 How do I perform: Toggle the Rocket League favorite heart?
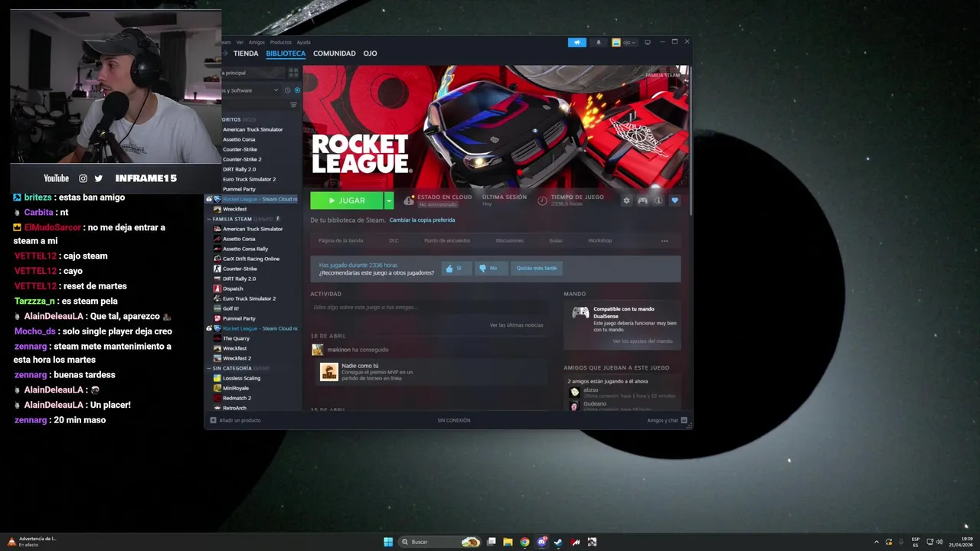pos(675,201)
